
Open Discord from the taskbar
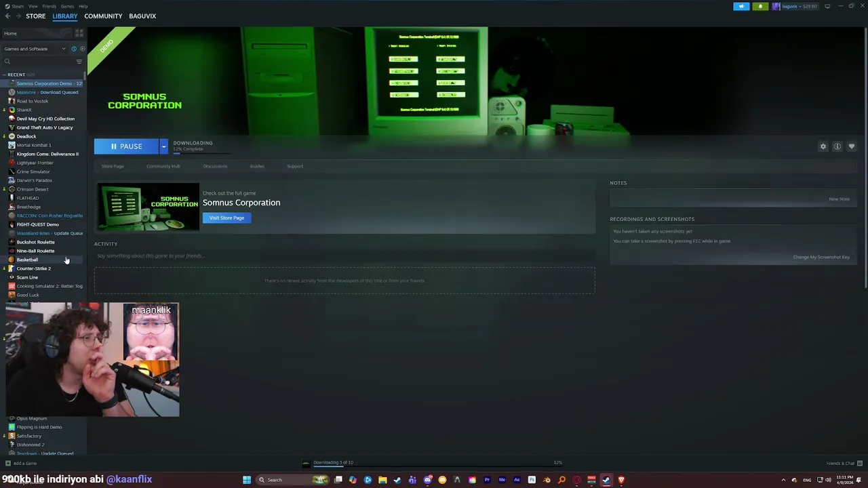click(427, 480)
